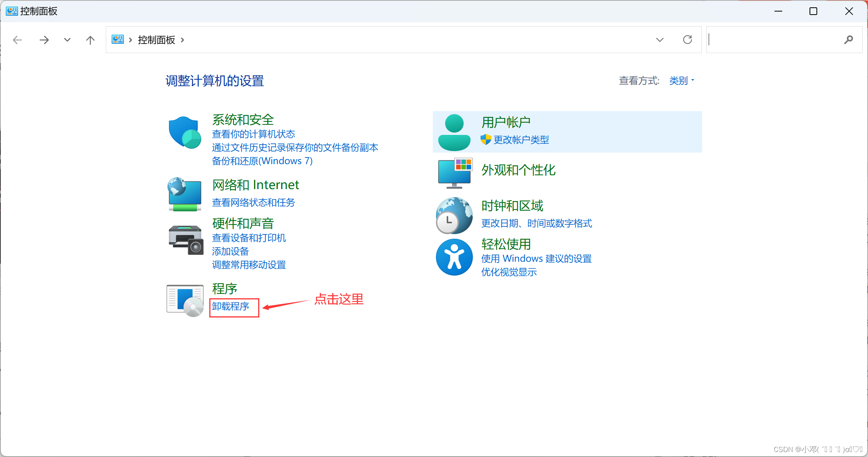The width and height of the screenshot is (868, 457).
Task: Open the Hardware and Sound printer icon
Action: pyautogui.click(x=186, y=240)
